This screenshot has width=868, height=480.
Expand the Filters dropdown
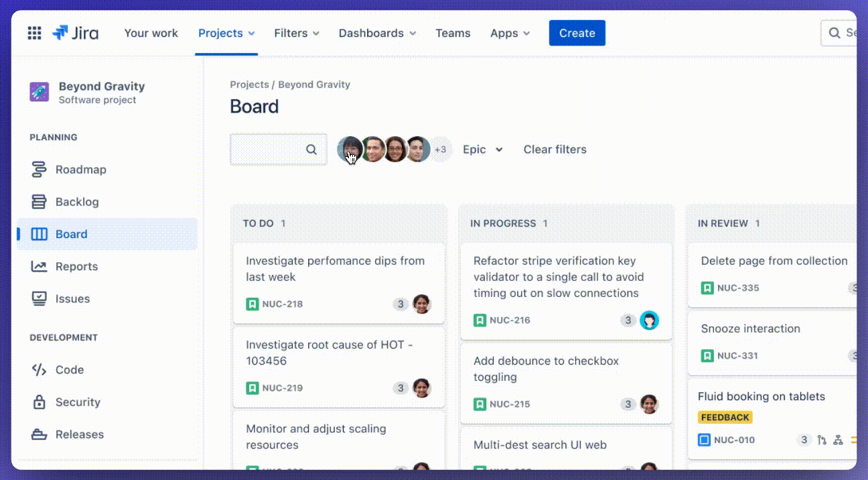[297, 33]
